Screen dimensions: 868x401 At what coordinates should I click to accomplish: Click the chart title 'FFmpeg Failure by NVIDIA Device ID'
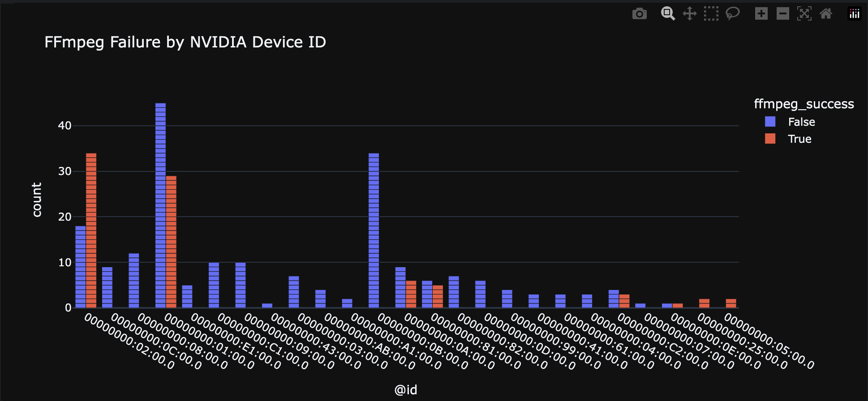coord(185,42)
